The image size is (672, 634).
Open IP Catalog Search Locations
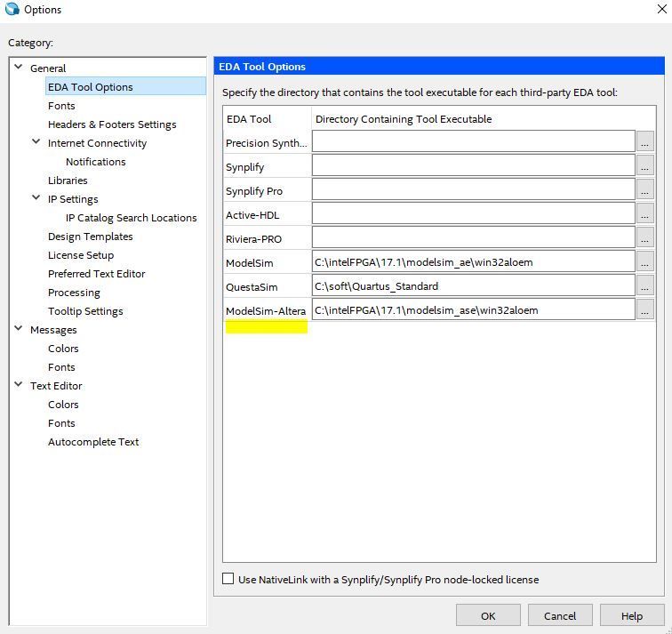click(x=132, y=218)
